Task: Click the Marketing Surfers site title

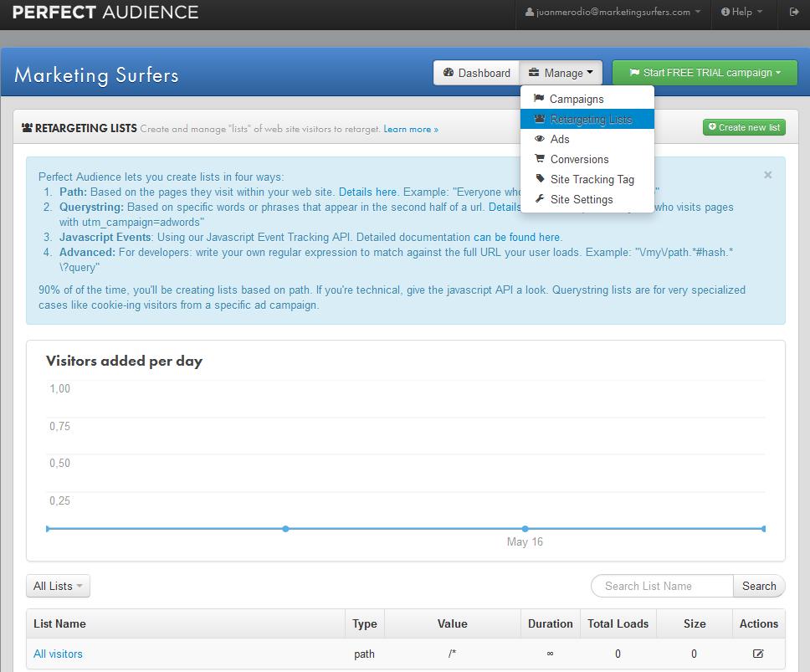Action: tap(96, 75)
